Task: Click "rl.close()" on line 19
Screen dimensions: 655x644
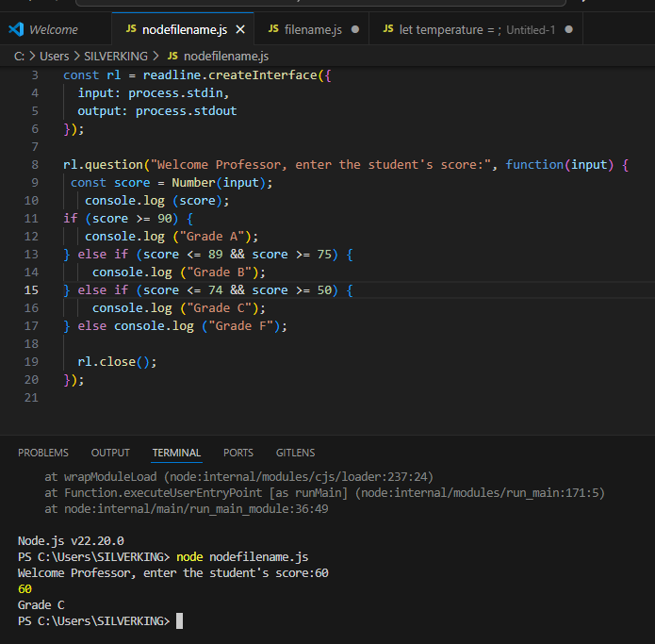Action: pyautogui.click(x=113, y=362)
